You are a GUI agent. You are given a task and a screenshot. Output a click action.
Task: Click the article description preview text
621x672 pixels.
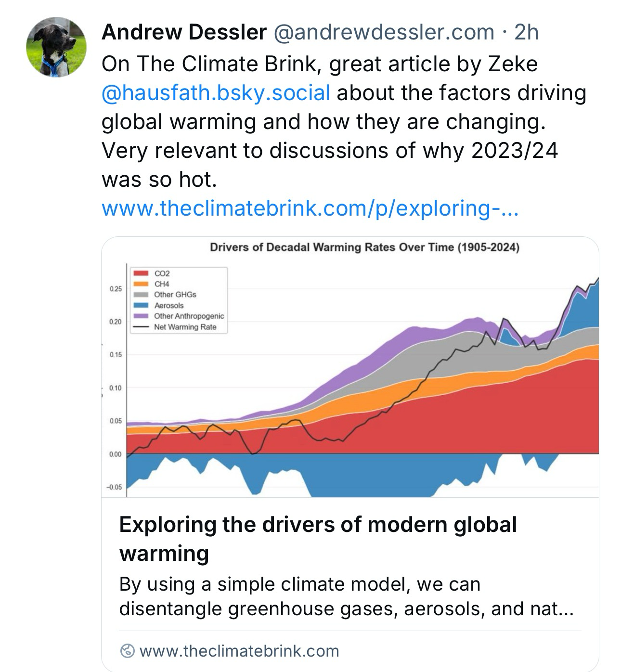click(346, 596)
